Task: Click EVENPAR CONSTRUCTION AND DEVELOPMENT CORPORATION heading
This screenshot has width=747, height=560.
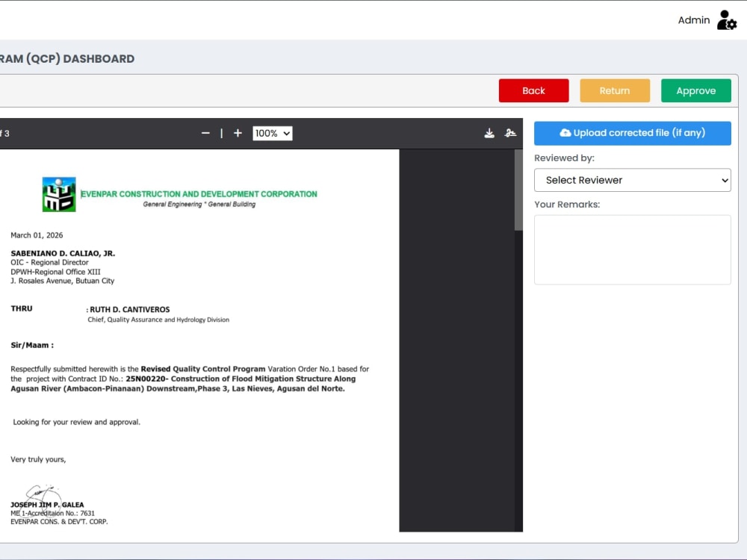Action: point(199,194)
